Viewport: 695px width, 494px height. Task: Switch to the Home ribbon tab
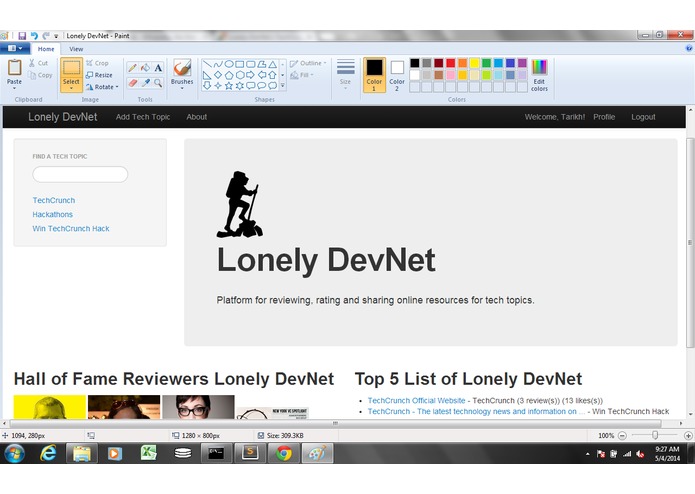[46, 49]
